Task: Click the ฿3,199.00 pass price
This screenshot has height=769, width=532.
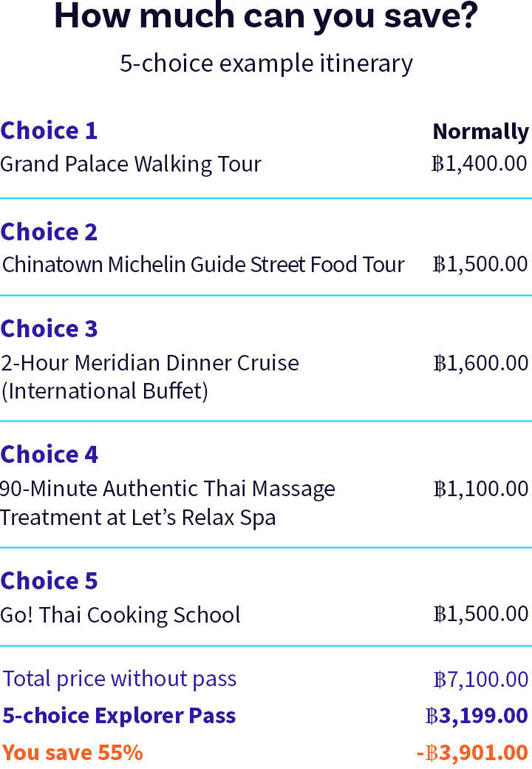Action: [x=477, y=716]
